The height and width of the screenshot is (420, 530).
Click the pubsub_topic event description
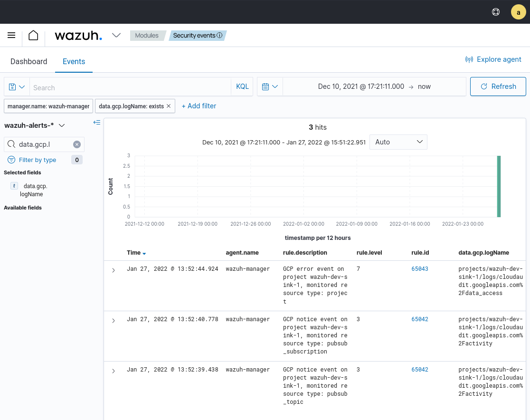[315, 386]
